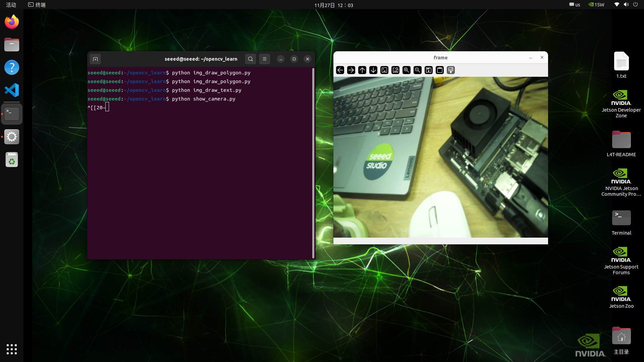Zoom in on the frame image

coord(407,70)
